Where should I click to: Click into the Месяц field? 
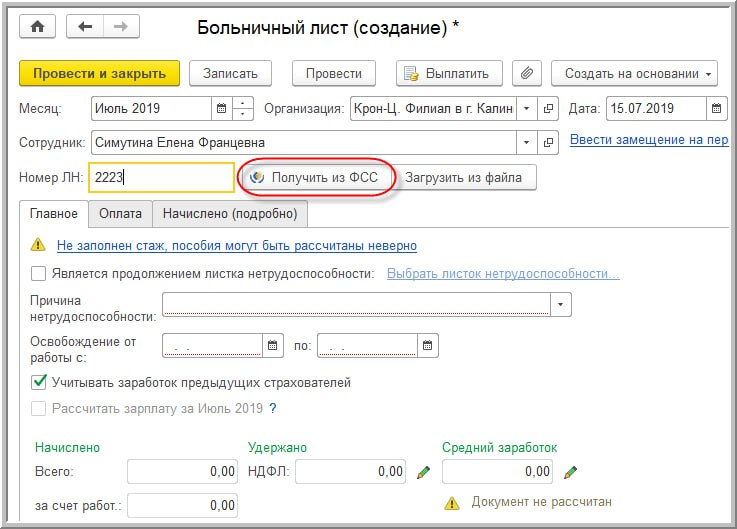(x=151, y=109)
